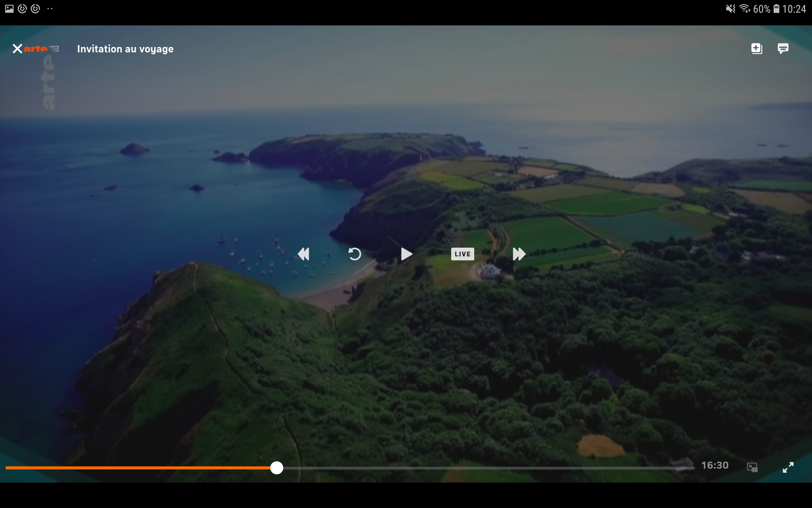This screenshot has height=508, width=812.
Task: Jump to the LIVE broadcast
Action: 462,254
